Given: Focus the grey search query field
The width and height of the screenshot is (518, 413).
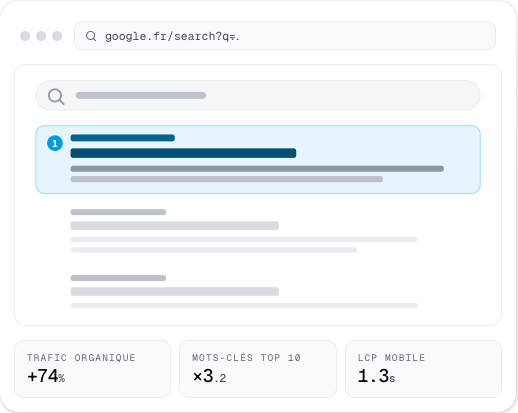Looking at the screenshot, I should tap(258, 95).
